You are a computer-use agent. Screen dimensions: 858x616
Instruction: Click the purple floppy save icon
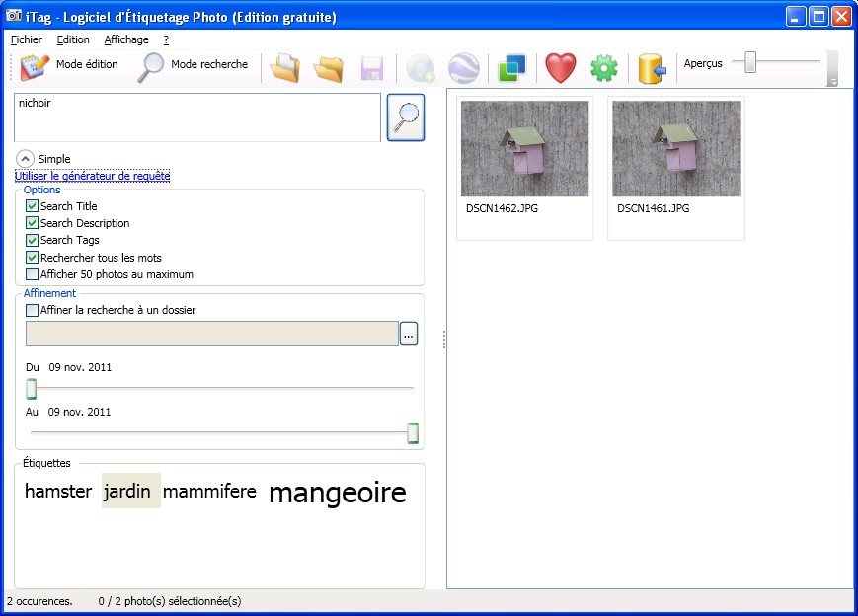pos(371,68)
